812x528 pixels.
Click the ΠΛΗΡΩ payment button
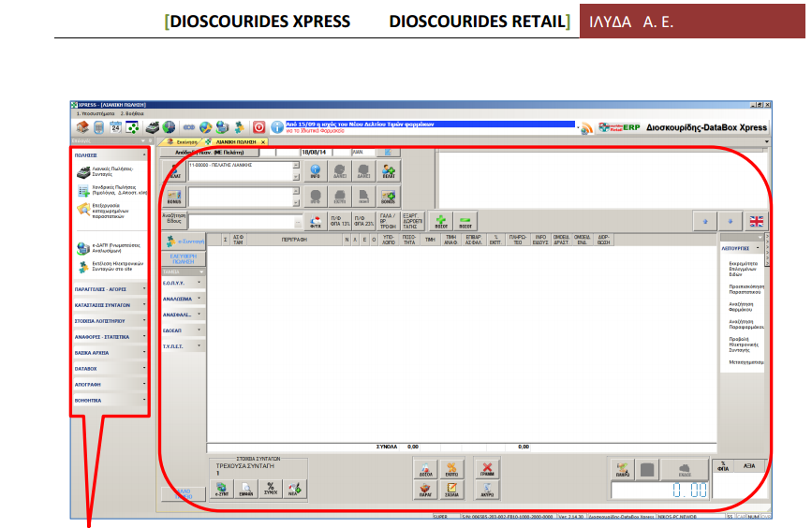point(623,470)
